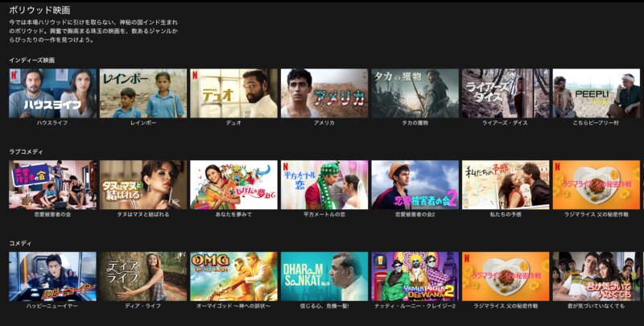The image size is (644, 326).
Task: Select the タヌはマヌと結ばれる poster thumbnail
Action: [x=143, y=185]
